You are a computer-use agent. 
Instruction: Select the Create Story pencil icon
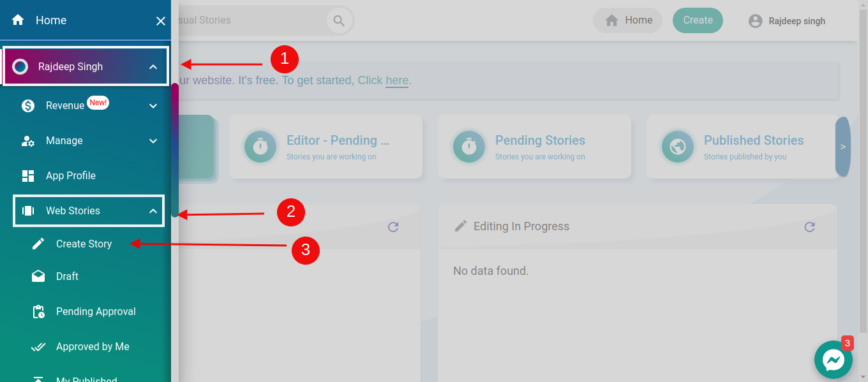pyautogui.click(x=38, y=243)
